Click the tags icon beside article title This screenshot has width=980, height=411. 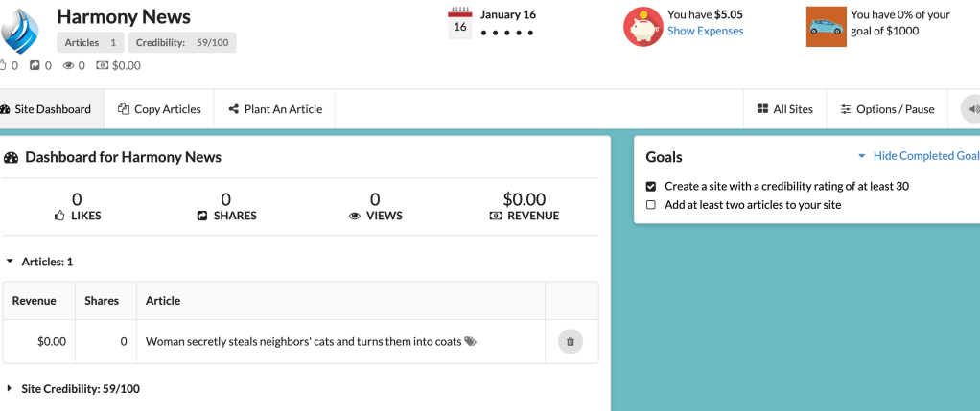[470, 341]
